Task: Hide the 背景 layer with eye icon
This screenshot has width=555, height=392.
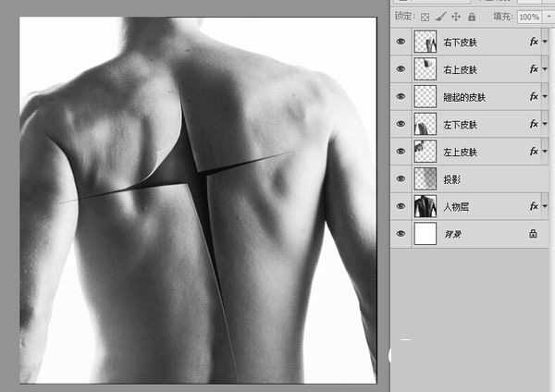Action: tap(401, 234)
